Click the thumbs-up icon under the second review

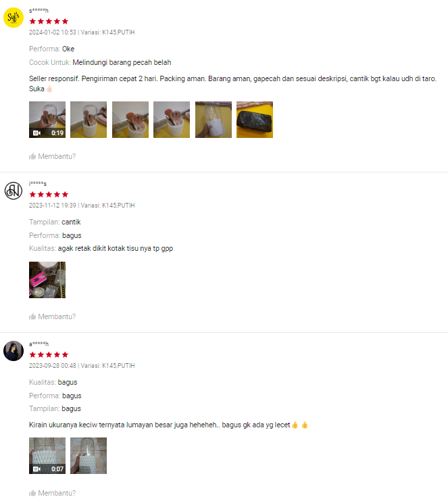[32, 316]
